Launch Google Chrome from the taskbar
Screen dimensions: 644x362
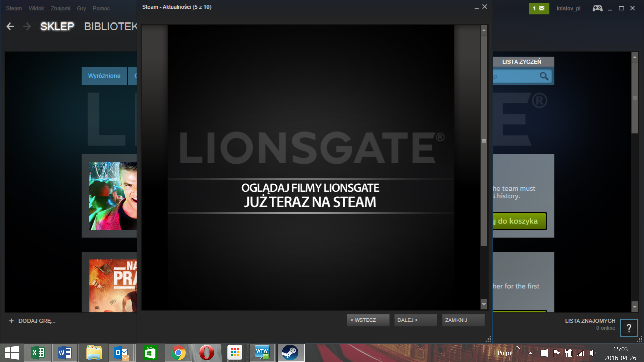click(x=178, y=353)
